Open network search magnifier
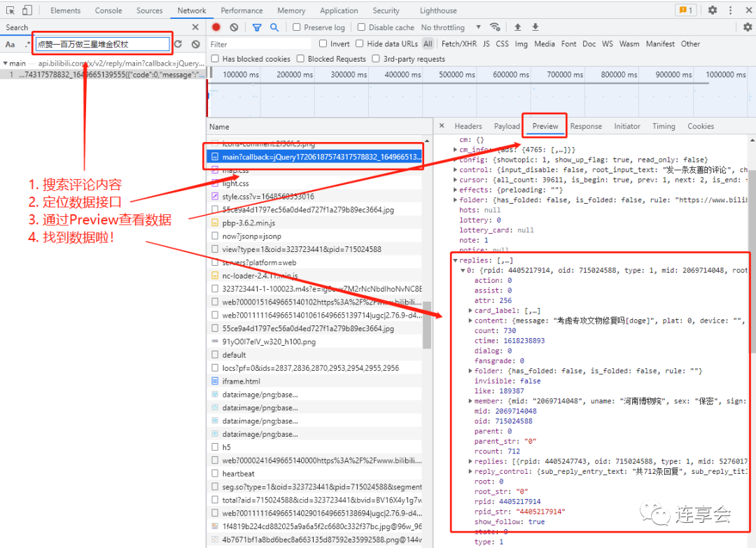 pos(274,27)
